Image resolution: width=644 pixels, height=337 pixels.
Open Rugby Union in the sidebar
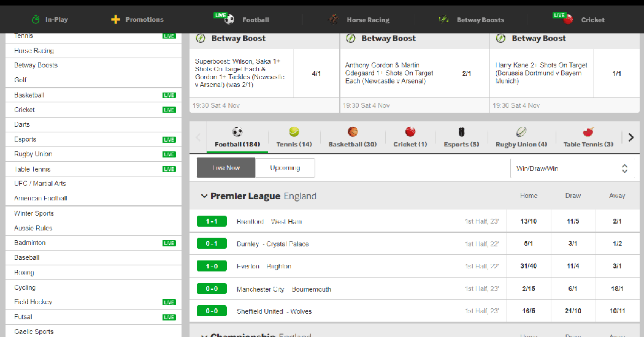[x=94, y=154]
